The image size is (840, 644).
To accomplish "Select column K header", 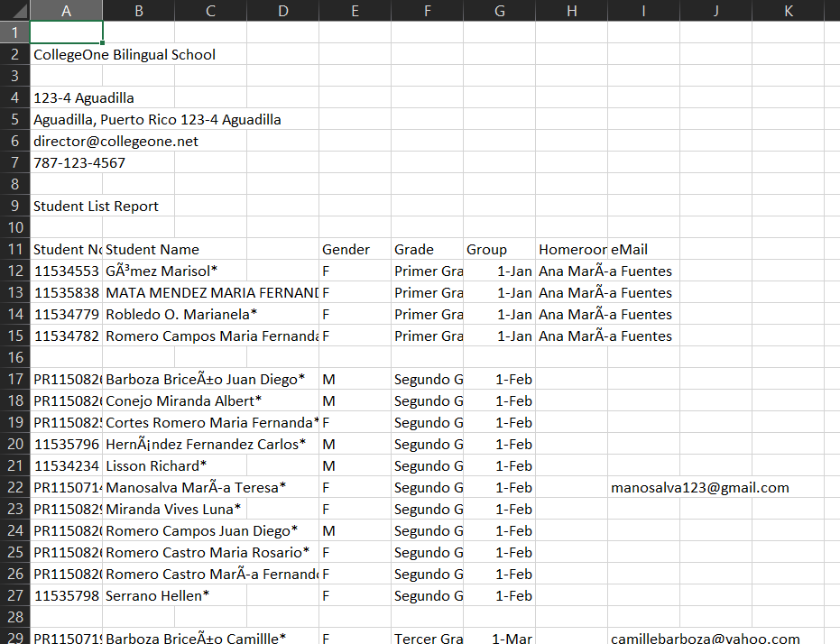I will pos(788,11).
